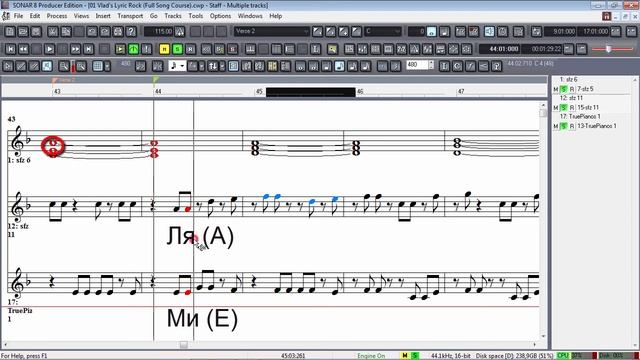Image resolution: width=640 pixels, height=360 pixels.
Task: Click measure 45 in the time ruler
Action: (x=259, y=91)
